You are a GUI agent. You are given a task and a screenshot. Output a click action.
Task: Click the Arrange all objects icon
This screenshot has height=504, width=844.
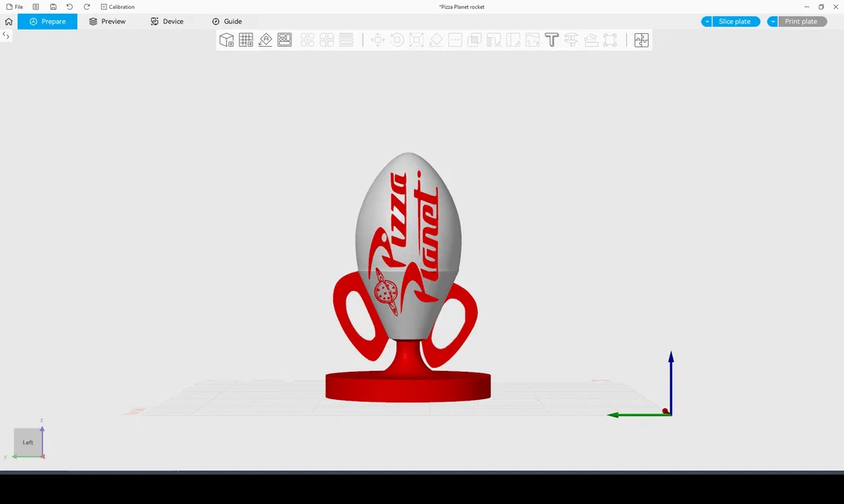[x=285, y=40]
